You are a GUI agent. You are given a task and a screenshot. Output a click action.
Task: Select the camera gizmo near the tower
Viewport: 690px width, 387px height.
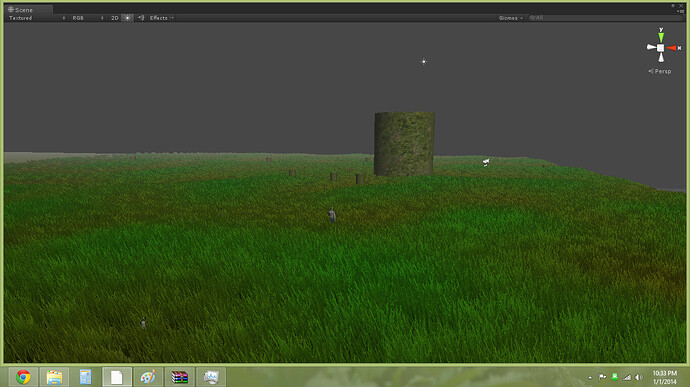[486, 162]
